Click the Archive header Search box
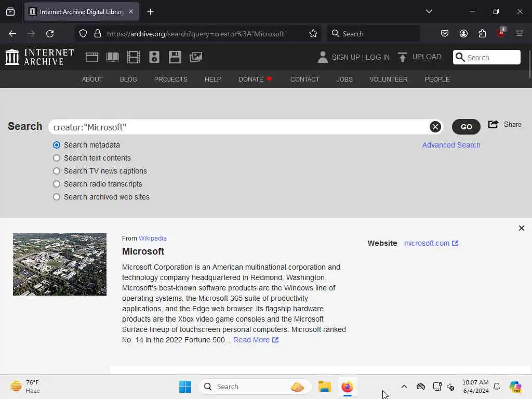Image resolution: width=532 pixels, height=399 pixels. [486, 57]
